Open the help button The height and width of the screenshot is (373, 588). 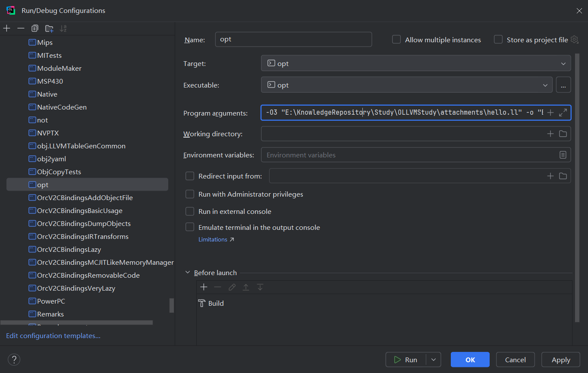[14, 360]
